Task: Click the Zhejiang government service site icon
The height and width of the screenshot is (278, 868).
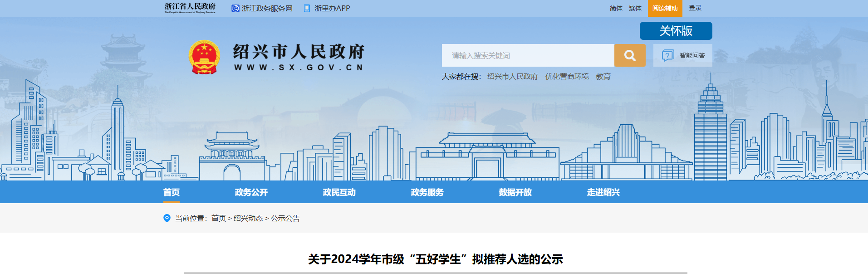Action: [235, 8]
